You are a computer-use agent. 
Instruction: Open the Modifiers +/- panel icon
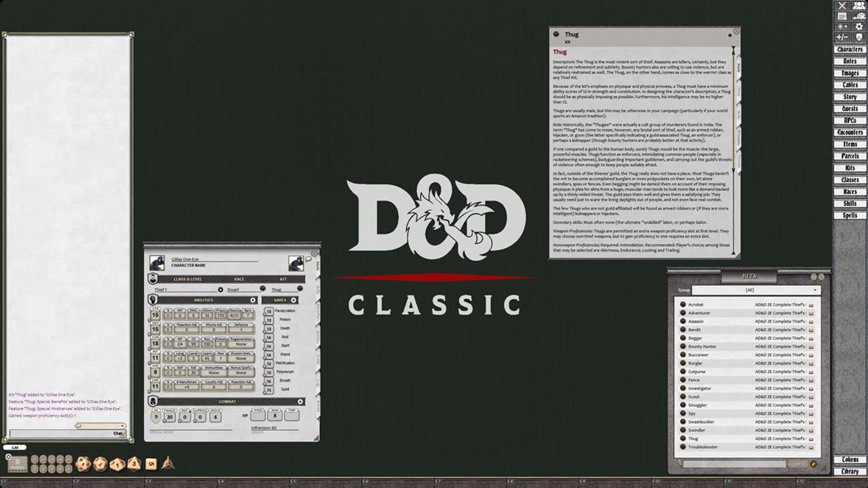click(x=842, y=36)
